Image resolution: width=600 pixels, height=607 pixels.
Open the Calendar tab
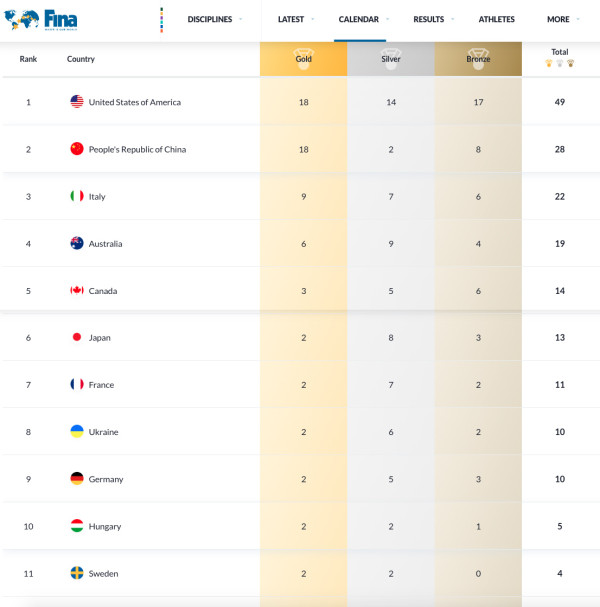359,19
